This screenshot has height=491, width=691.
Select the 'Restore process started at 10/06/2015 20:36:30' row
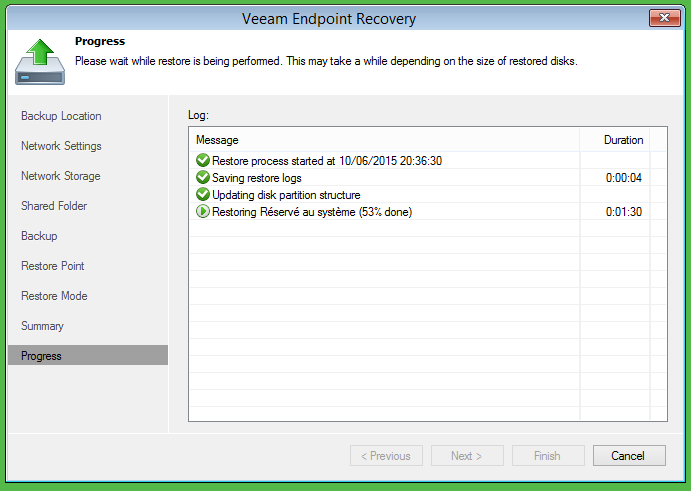pos(427,160)
